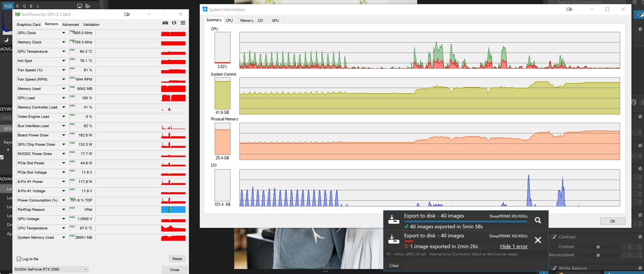Click the Hide 1 error link

pyautogui.click(x=514, y=247)
